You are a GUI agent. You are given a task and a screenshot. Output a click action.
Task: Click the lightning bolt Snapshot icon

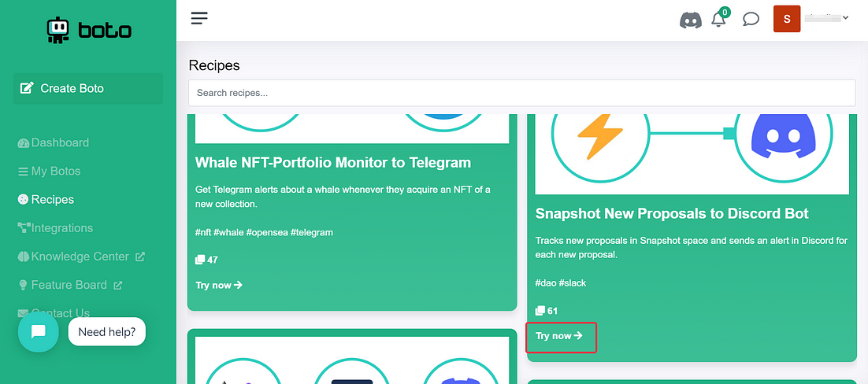600,137
